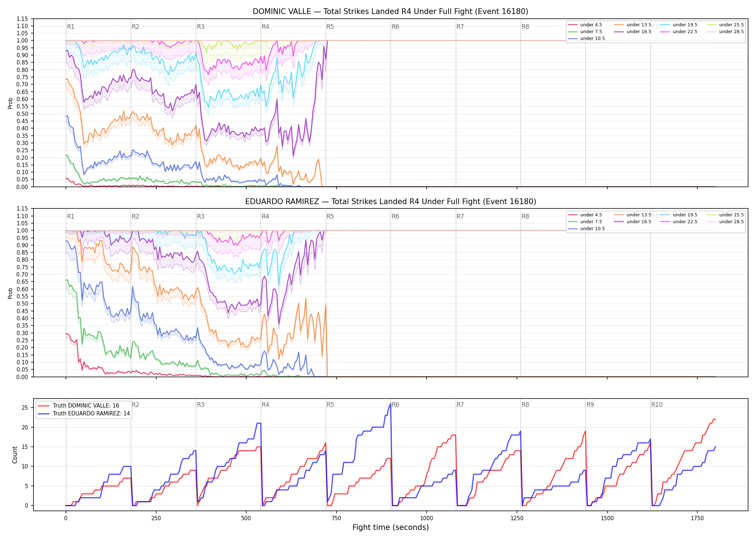This screenshot has height=540, width=756.
Task: Click R5 round marker in Dominic Valle chart
Action: (330, 27)
